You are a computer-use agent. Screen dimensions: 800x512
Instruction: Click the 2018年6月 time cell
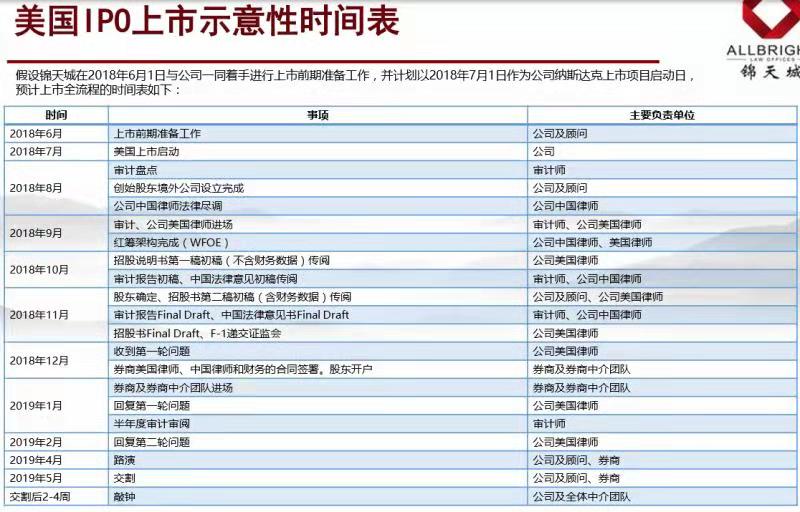(x=35, y=133)
